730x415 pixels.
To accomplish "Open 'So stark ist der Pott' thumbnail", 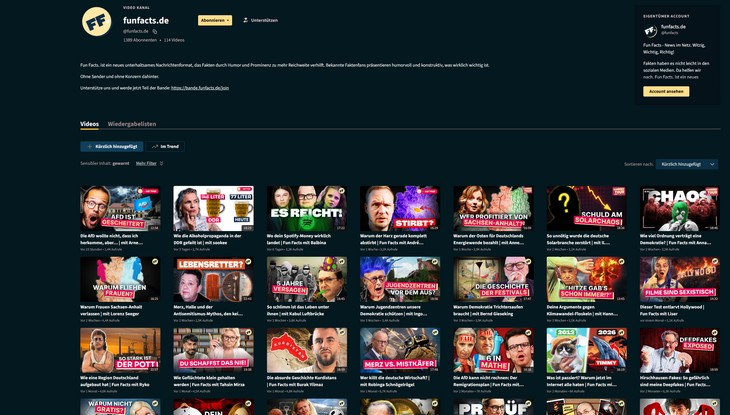I will (120, 350).
